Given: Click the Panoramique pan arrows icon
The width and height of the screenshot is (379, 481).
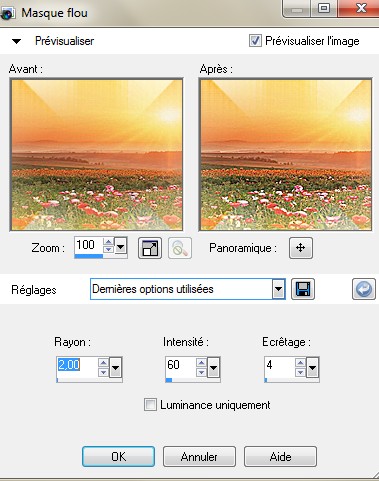Looking at the screenshot, I should click(301, 248).
